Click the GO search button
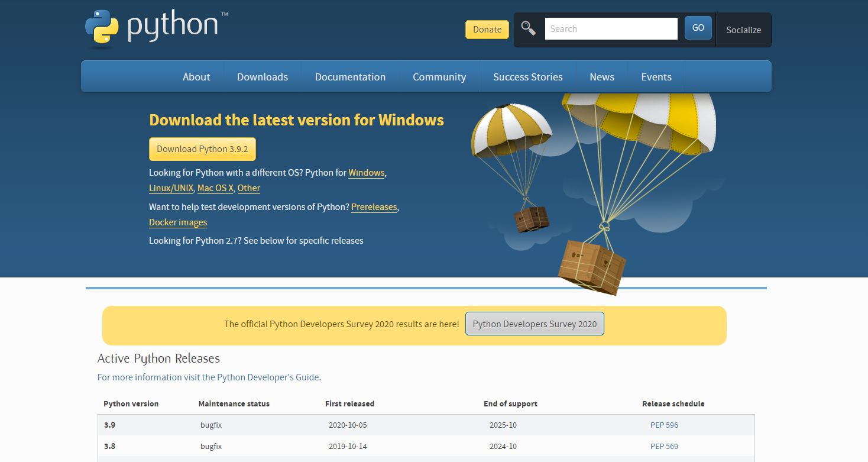This screenshot has height=462, width=868. [x=698, y=28]
